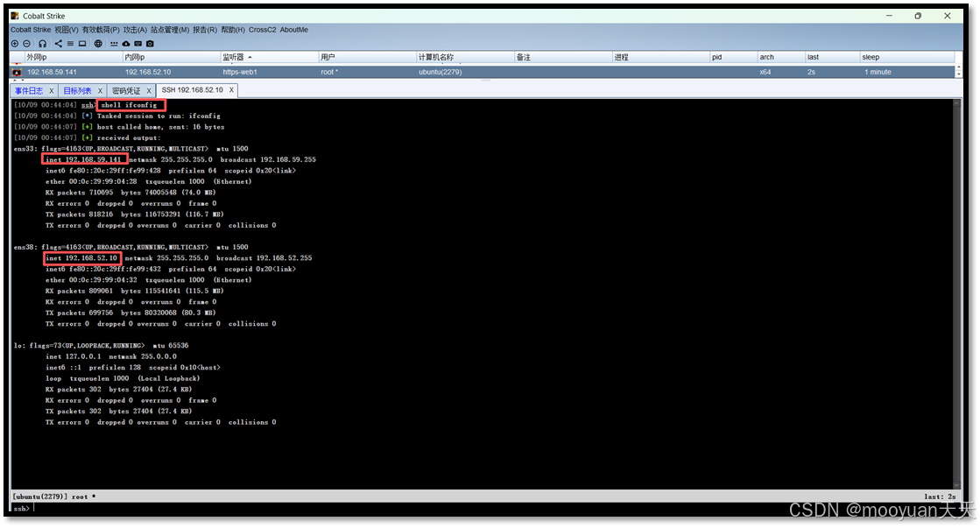Image resolution: width=980 pixels, height=528 pixels.
Task: Open the Cobalt Strike menu
Action: pyautogui.click(x=31, y=30)
